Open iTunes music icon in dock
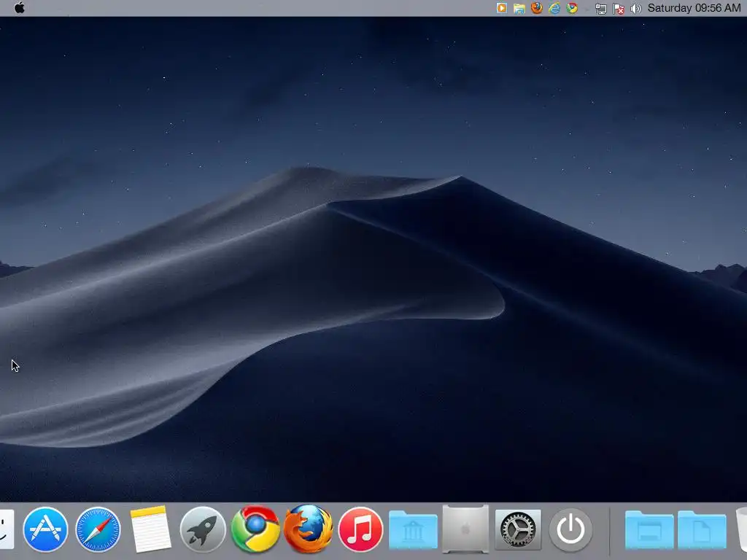 coord(360,529)
